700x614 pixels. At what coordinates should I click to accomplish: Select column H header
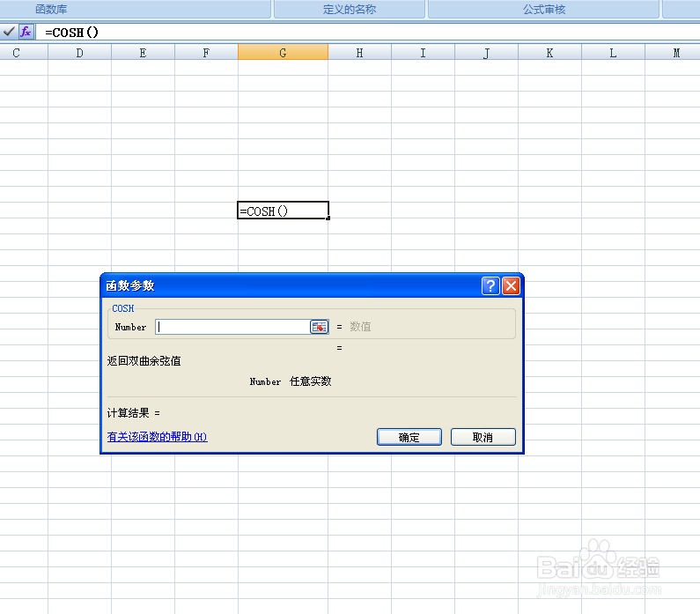(360, 52)
